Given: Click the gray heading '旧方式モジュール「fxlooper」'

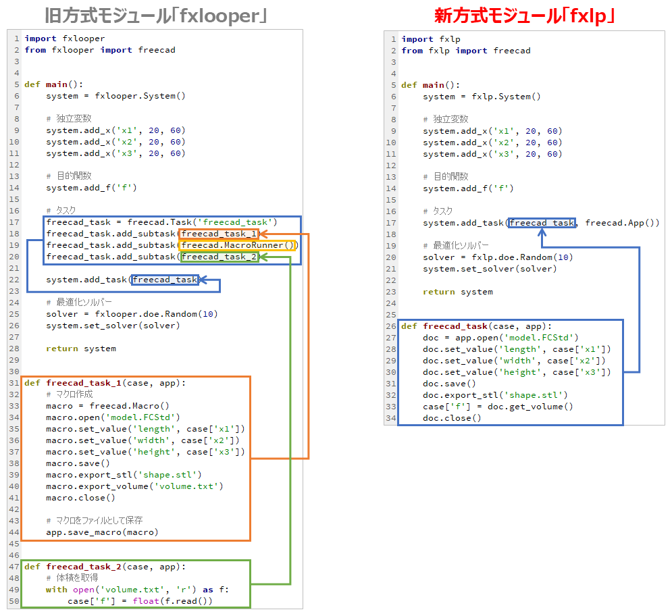Looking at the screenshot, I should click(155, 15).
